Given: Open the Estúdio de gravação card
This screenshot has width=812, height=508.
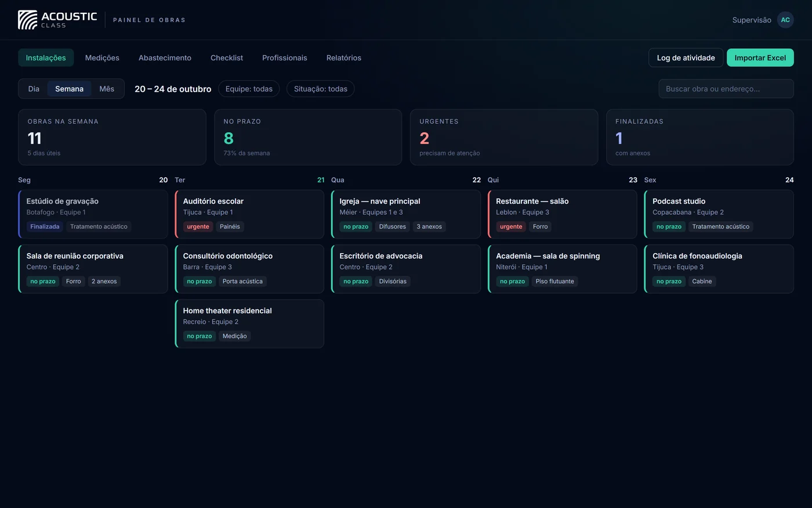Looking at the screenshot, I should point(93,214).
